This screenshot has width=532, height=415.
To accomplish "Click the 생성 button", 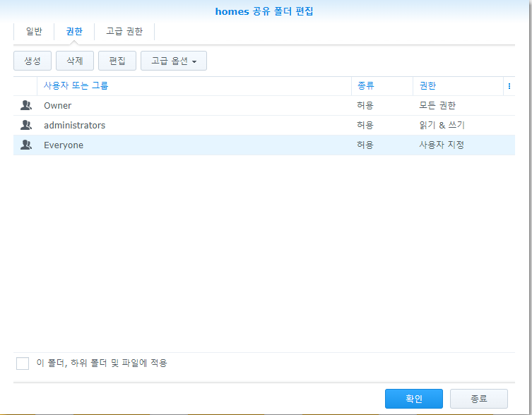I will click(32, 61).
